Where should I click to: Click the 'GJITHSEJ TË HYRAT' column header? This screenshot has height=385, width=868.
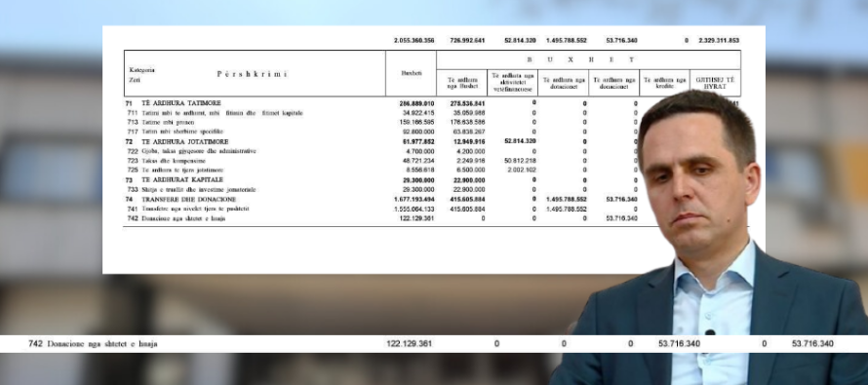[715, 84]
